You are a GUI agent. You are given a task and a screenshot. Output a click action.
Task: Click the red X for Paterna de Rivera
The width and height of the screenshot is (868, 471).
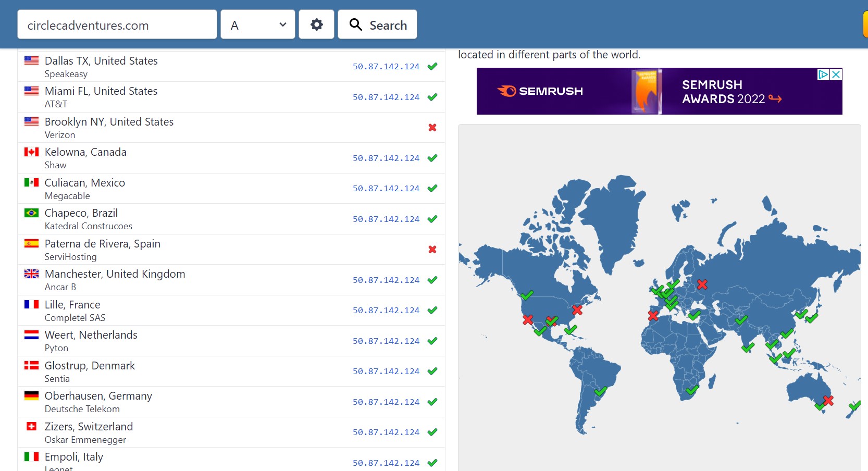point(432,250)
